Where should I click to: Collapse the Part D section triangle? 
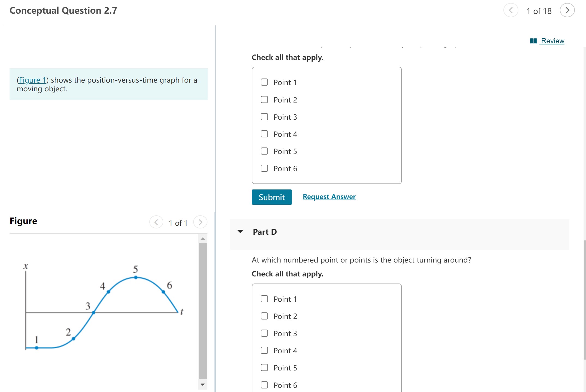tap(240, 231)
